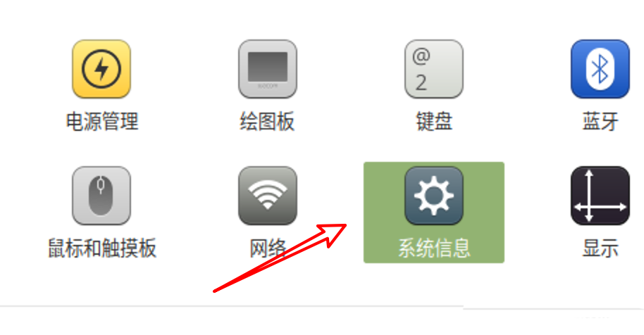Click the 键盘 text label
The image size is (644, 335).
tap(434, 121)
